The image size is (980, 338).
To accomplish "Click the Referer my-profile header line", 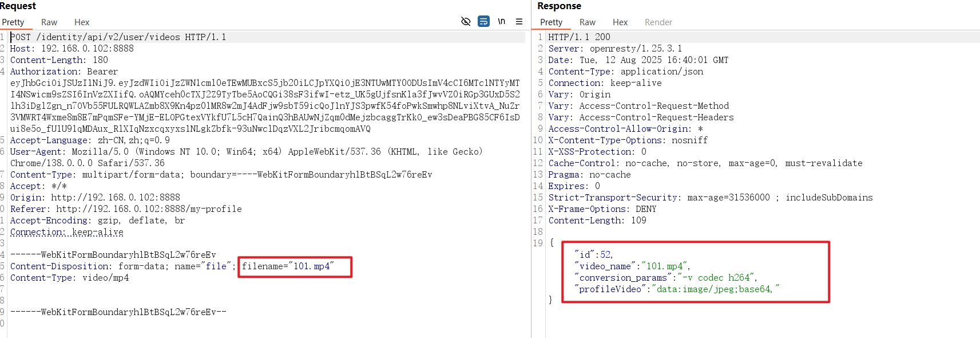I will (x=126, y=209).
